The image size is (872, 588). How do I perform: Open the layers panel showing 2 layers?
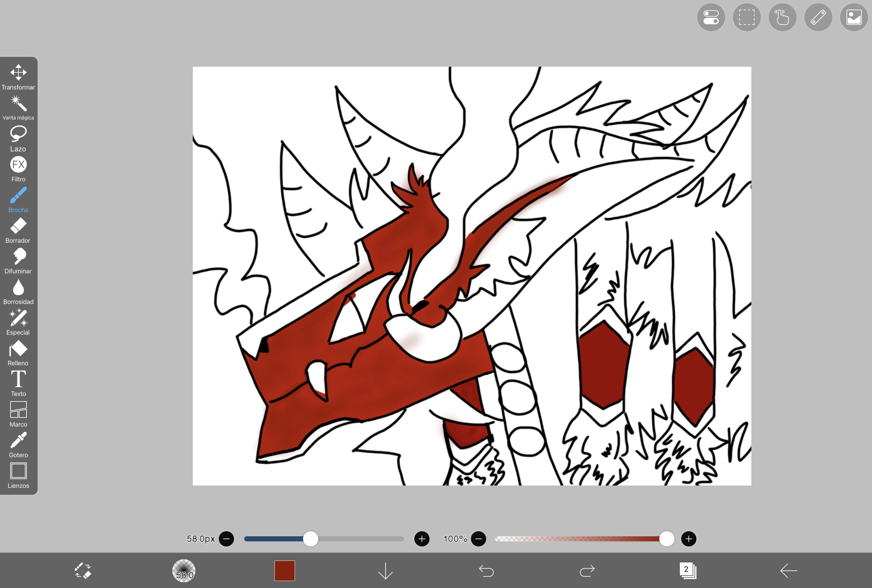click(687, 570)
